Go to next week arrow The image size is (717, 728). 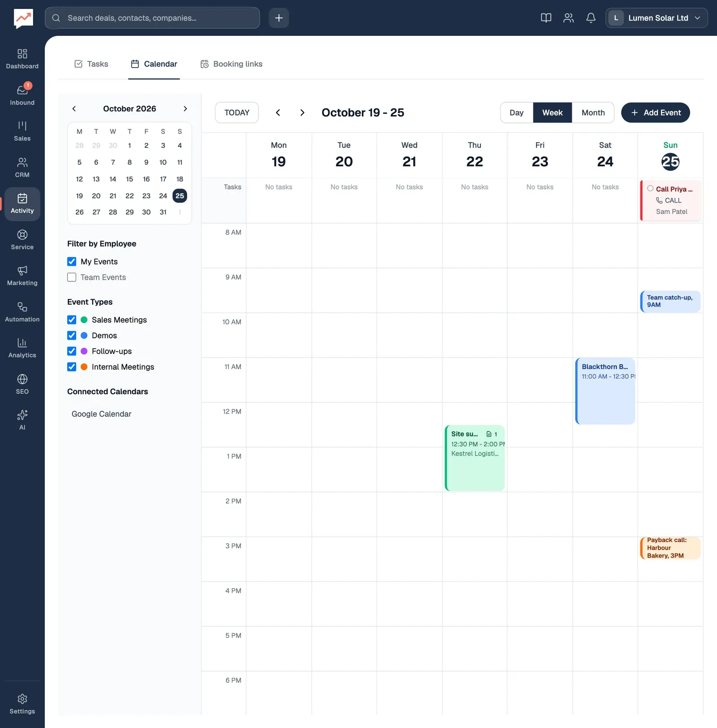pyautogui.click(x=302, y=112)
